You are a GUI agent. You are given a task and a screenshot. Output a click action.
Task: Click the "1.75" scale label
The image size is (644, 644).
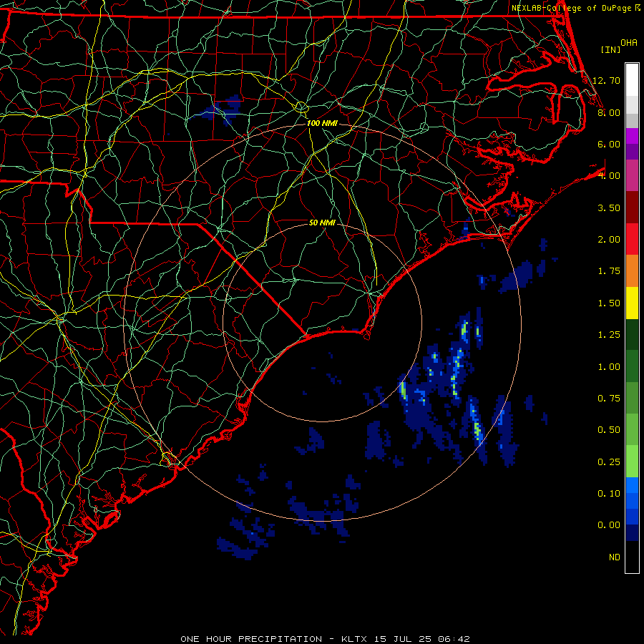[609, 271]
